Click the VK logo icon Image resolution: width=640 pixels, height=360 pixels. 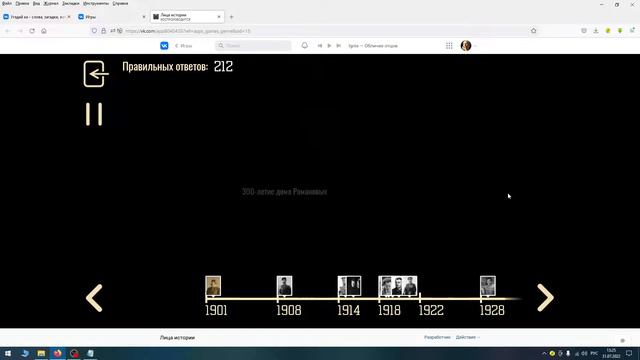164,46
